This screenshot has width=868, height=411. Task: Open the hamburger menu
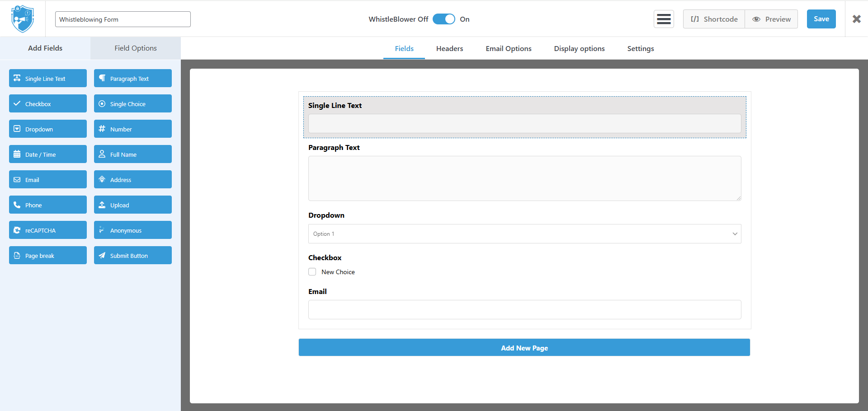pos(664,19)
